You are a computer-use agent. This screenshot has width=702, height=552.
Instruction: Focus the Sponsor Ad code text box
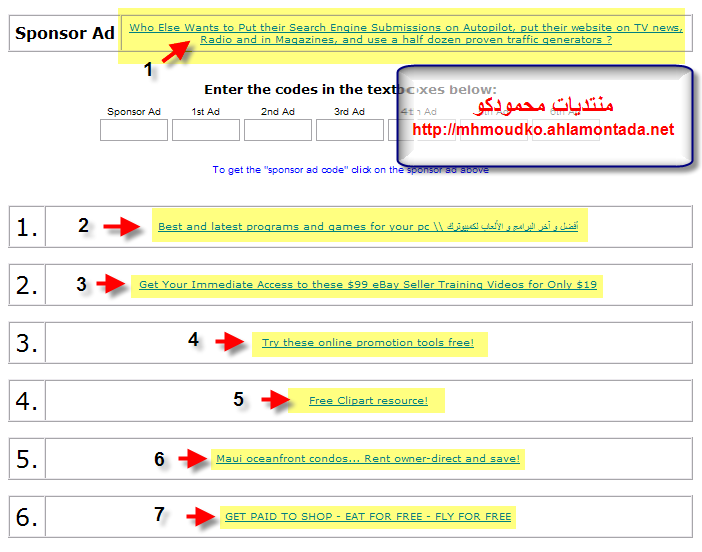point(134,130)
